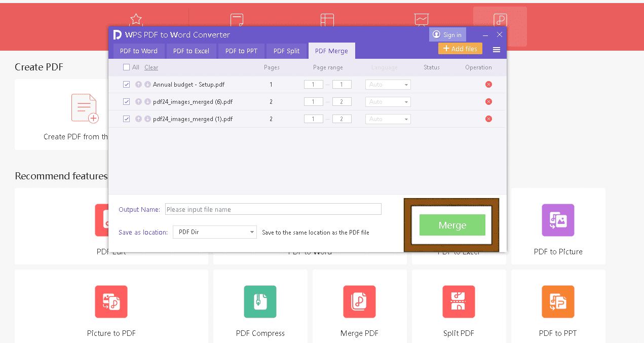Switch to the PDF to Excel tab
The image size is (644, 343).
pyautogui.click(x=192, y=51)
